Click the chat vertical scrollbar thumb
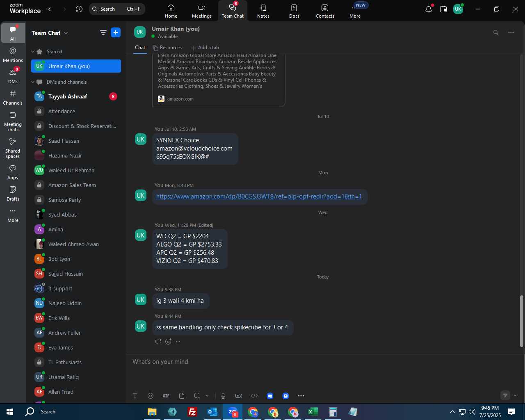The image size is (525, 420). tap(522, 321)
